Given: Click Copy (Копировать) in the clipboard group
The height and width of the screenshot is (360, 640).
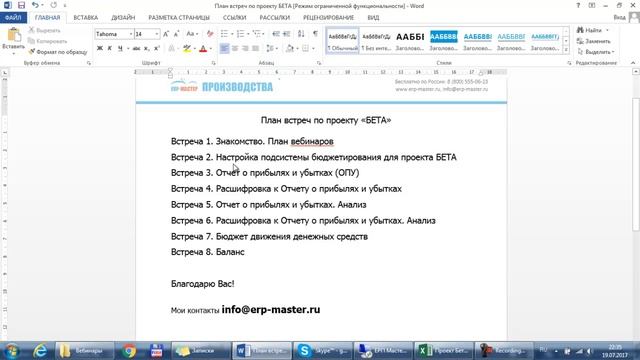Looking at the screenshot, I should pos(47,41).
